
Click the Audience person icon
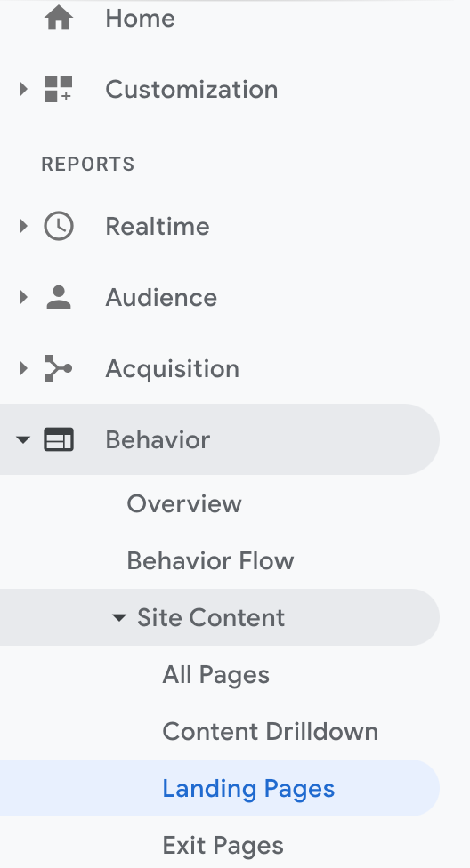tap(59, 297)
